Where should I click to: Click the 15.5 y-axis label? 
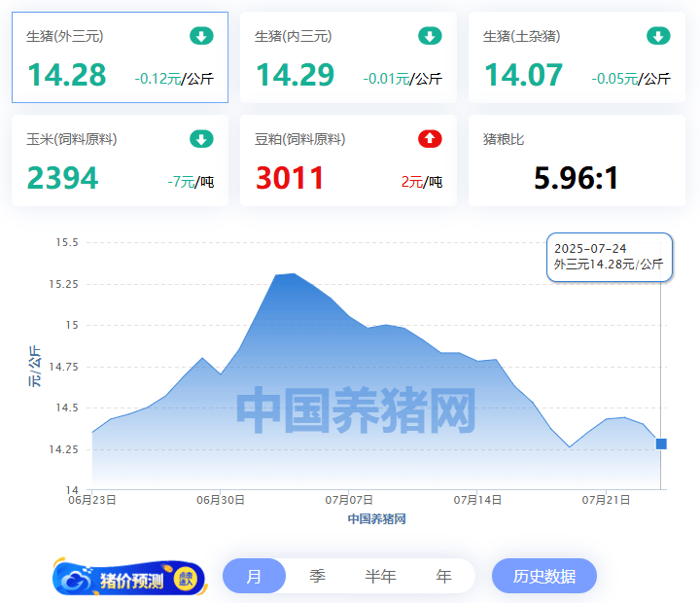pyautogui.click(x=67, y=242)
